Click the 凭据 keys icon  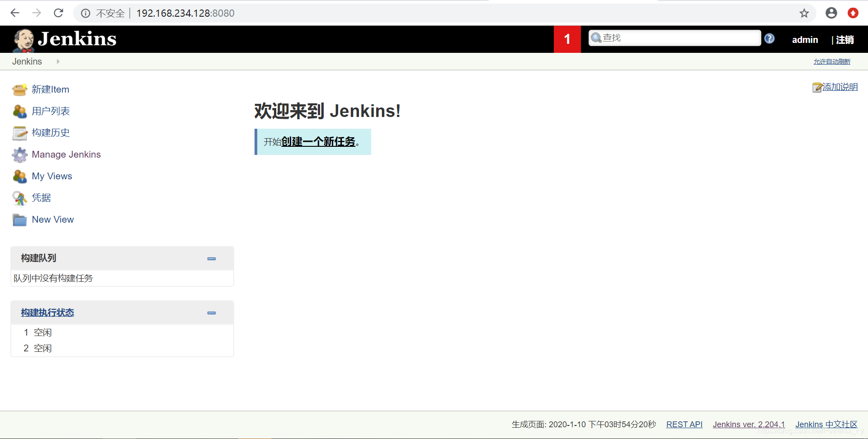[x=19, y=198]
